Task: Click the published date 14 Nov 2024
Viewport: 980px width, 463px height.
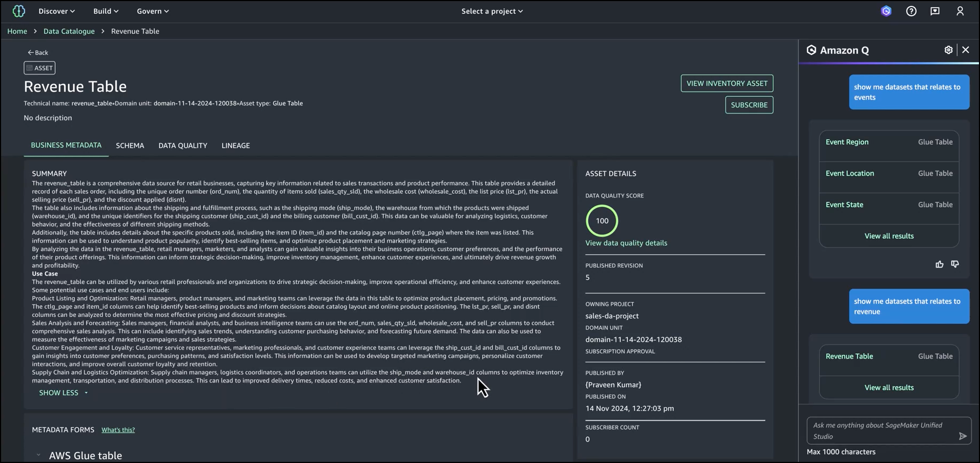Action: click(x=629, y=408)
